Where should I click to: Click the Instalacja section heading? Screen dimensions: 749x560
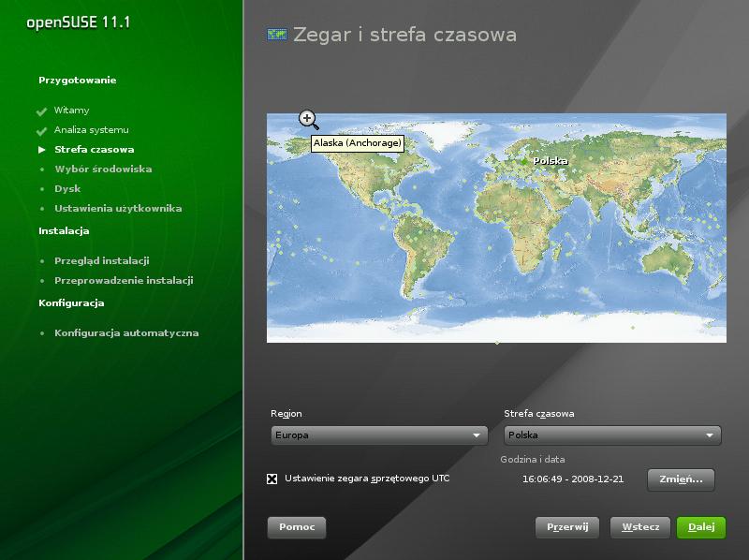(x=64, y=230)
